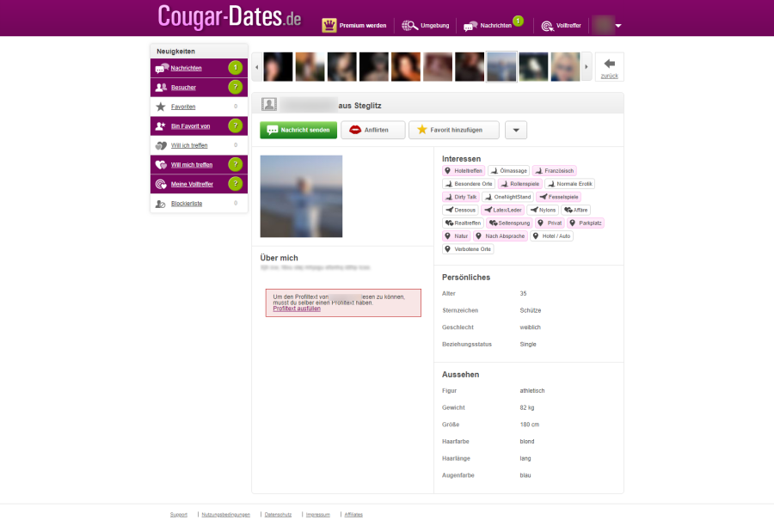Click the Hoteltreffen interest tag
The width and height of the screenshot is (774, 532).
click(x=464, y=171)
